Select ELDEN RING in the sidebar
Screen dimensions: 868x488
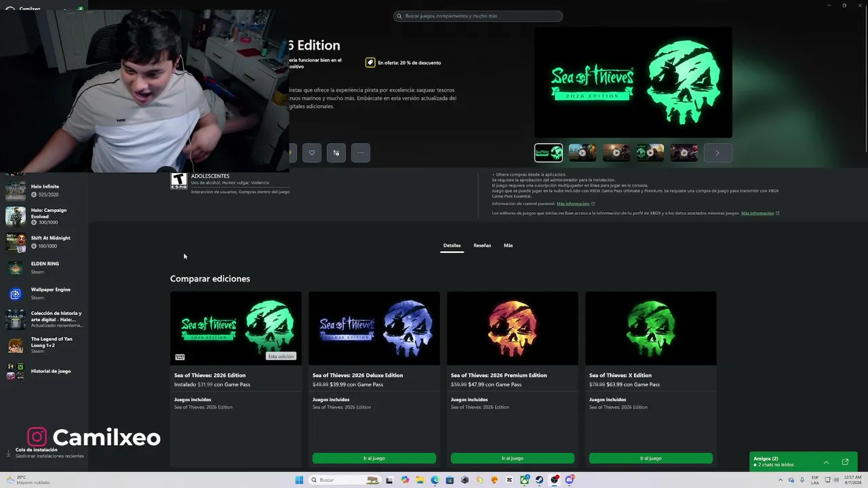coord(44,268)
